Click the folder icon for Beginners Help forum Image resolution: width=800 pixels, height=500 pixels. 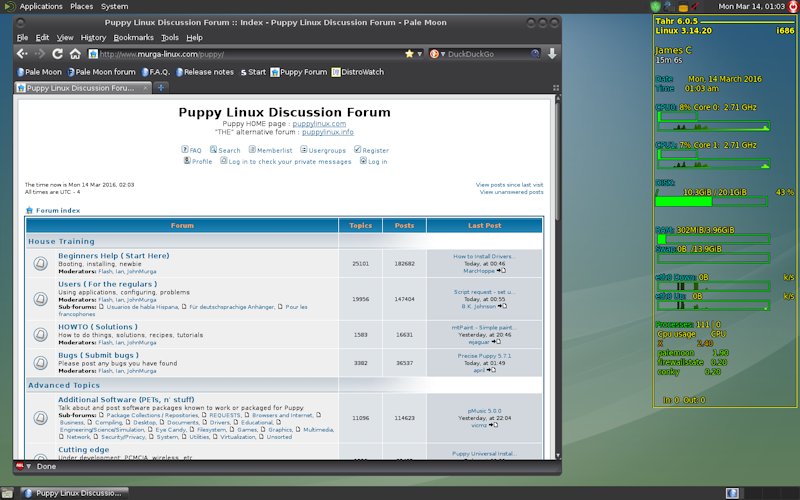pyautogui.click(x=41, y=263)
